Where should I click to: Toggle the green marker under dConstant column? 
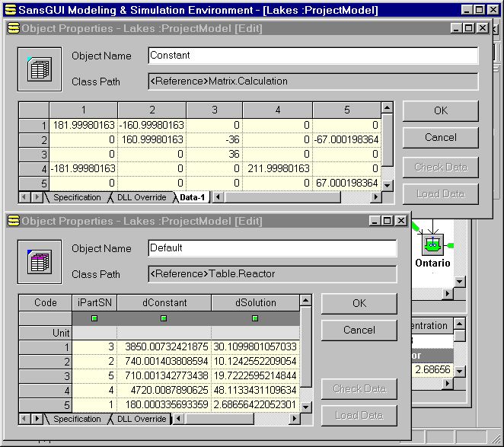pyautogui.click(x=164, y=318)
